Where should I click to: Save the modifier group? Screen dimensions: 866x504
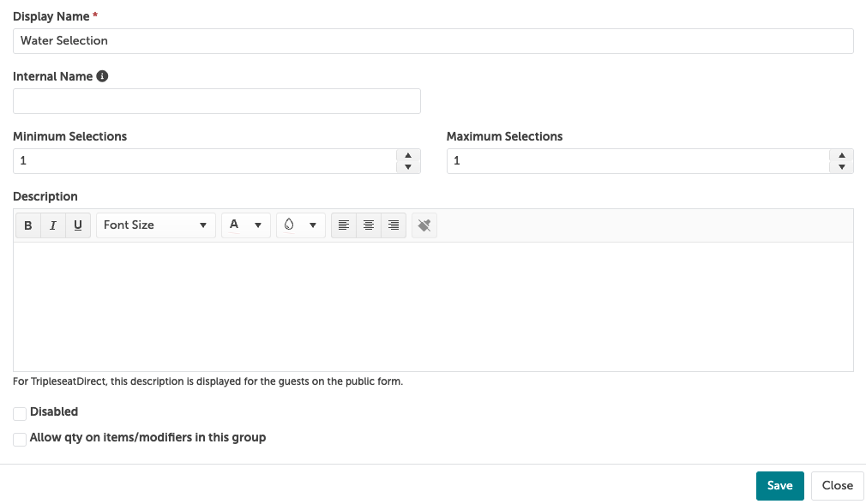coord(780,486)
